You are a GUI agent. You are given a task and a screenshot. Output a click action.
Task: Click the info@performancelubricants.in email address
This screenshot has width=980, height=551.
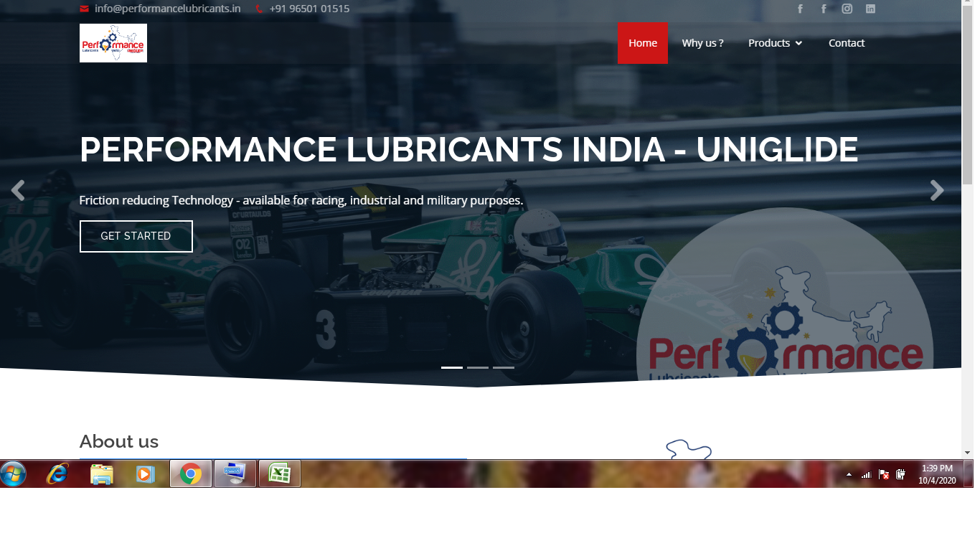point(168,9)
